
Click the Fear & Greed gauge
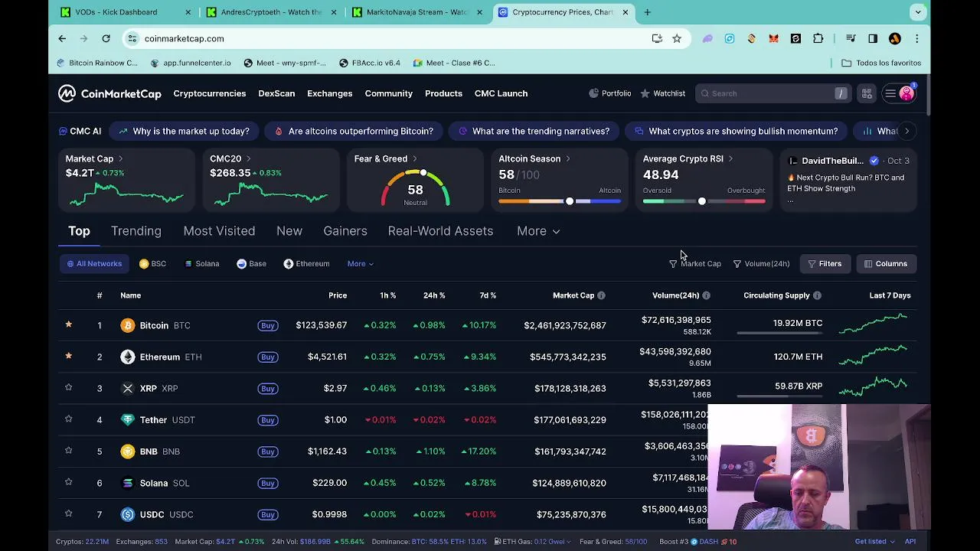pos(415,187)
